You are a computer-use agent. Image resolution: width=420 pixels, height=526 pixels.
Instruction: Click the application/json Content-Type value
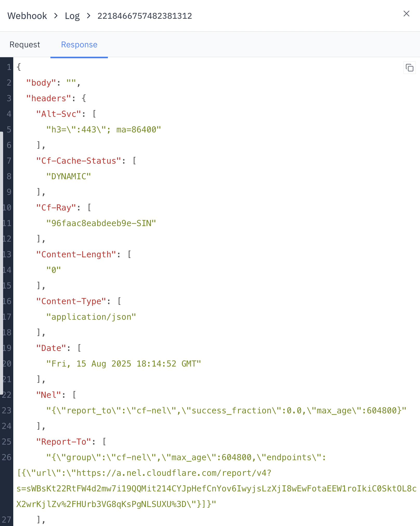pos(91,317)
